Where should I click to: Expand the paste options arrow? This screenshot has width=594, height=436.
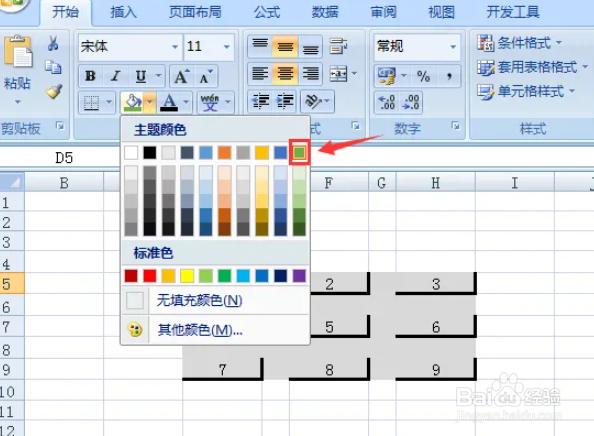coord(18,102)
